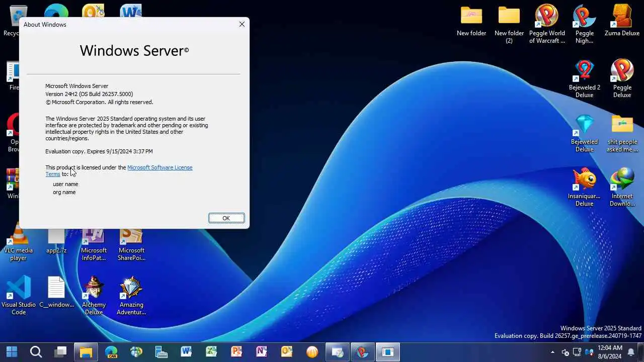Open the network status tray icon
Viewport: 644px width, 362px height.
pyautogui.click(x=577, y=352)
